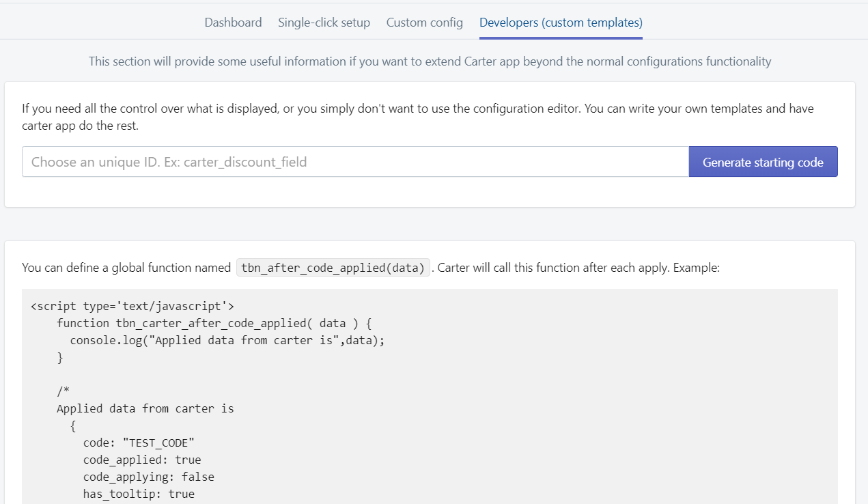
Task: Click the 'If you need all the control' paragraph
Action: [417, 117]
